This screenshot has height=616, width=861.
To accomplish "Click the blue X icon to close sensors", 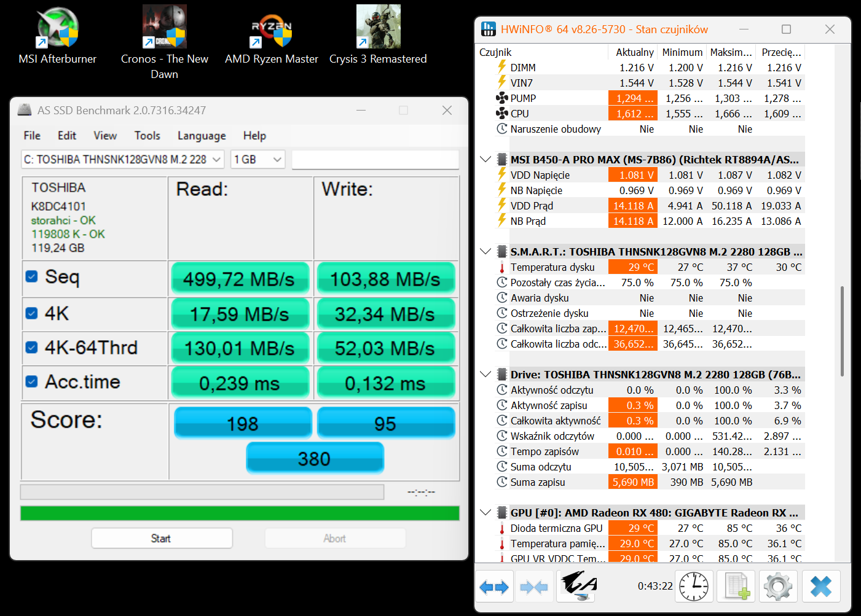I will coord(820,587).
